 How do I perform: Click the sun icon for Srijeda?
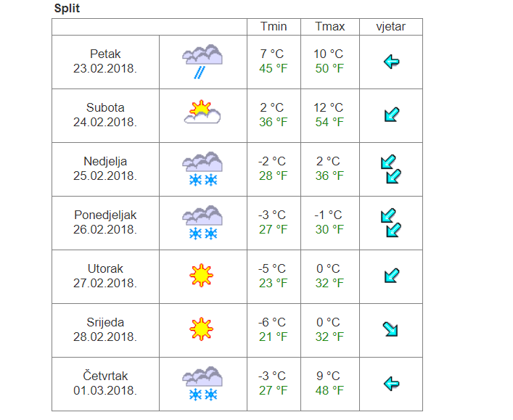tap(201, 329)
